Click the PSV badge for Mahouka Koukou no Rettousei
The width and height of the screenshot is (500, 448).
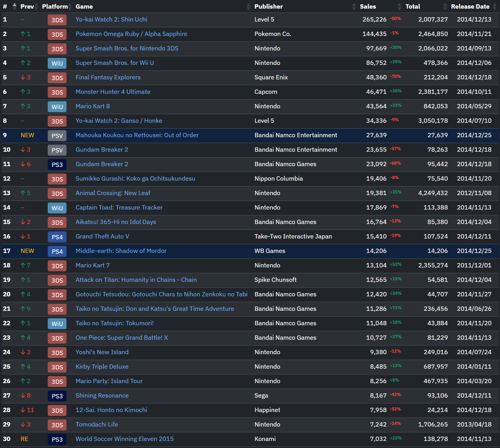pos(57,136)
